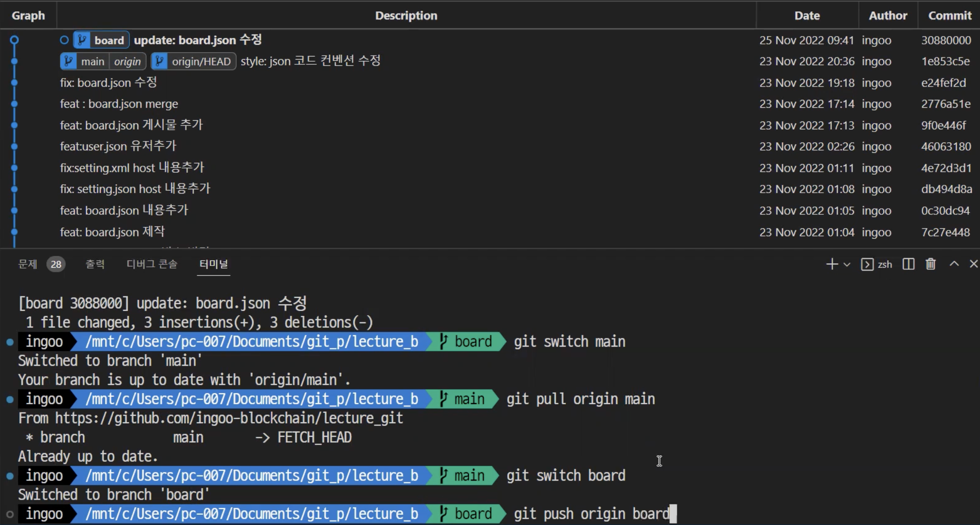The image size is (980, 525).
Task: Switch to the 출력 tab
Action: click(x=95, y=264)
